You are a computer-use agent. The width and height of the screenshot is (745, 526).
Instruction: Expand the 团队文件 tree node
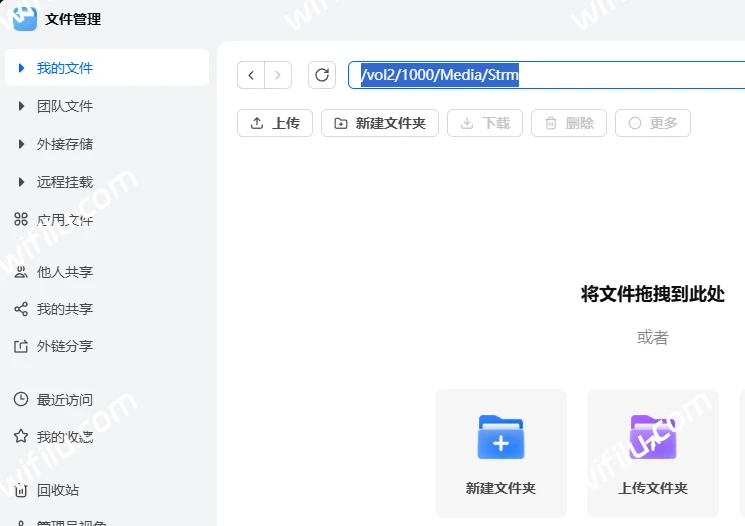[x=22, y=106]
